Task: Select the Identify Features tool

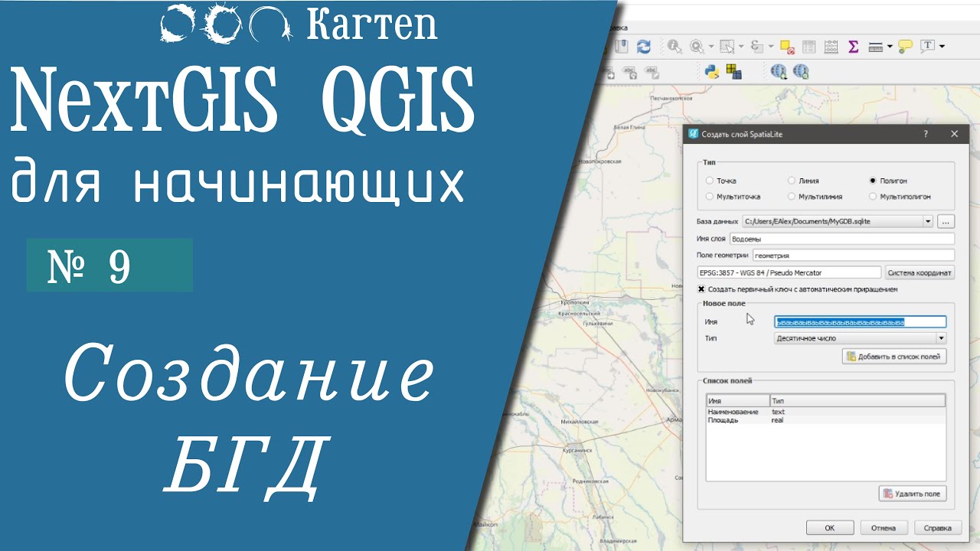Action: (x=674, y=47)
